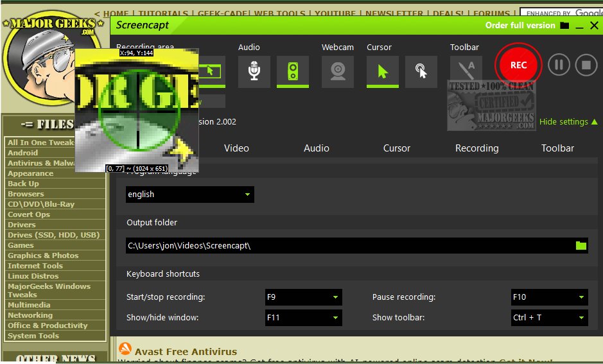Open recordings folder icon in title bar
The height and width of the screenshot is (364, 603).
pos(564,26)
